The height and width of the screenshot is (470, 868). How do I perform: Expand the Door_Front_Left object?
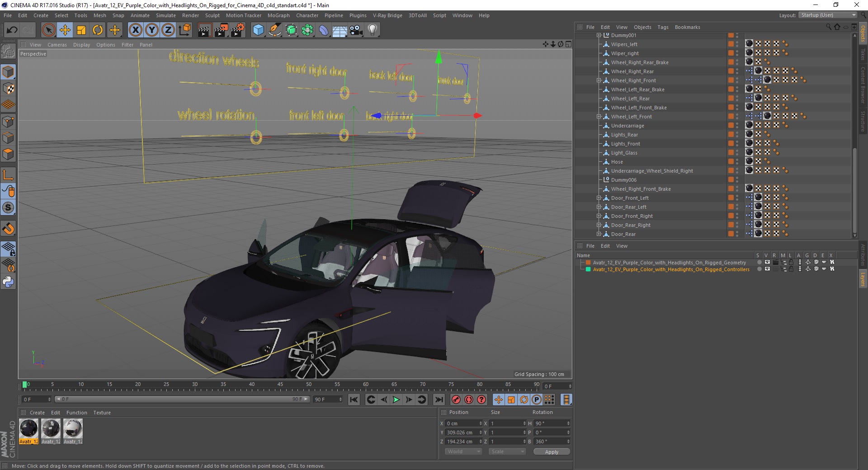pos(599,198)
